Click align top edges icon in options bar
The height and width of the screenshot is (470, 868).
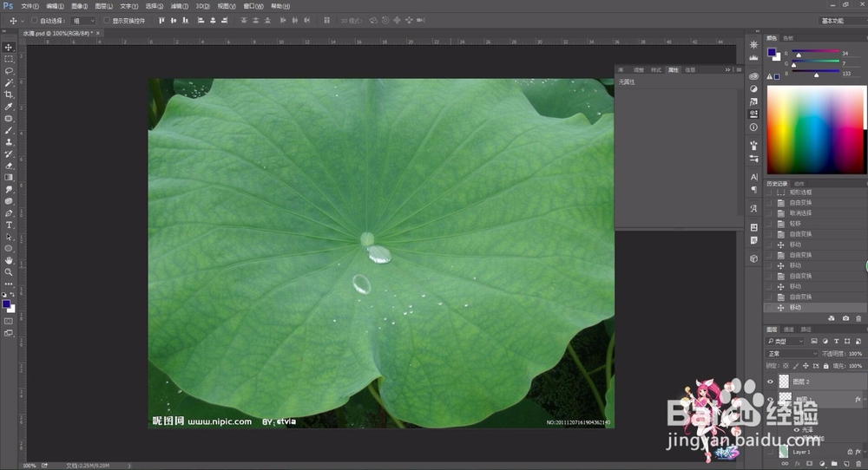(x=161, y=21)
